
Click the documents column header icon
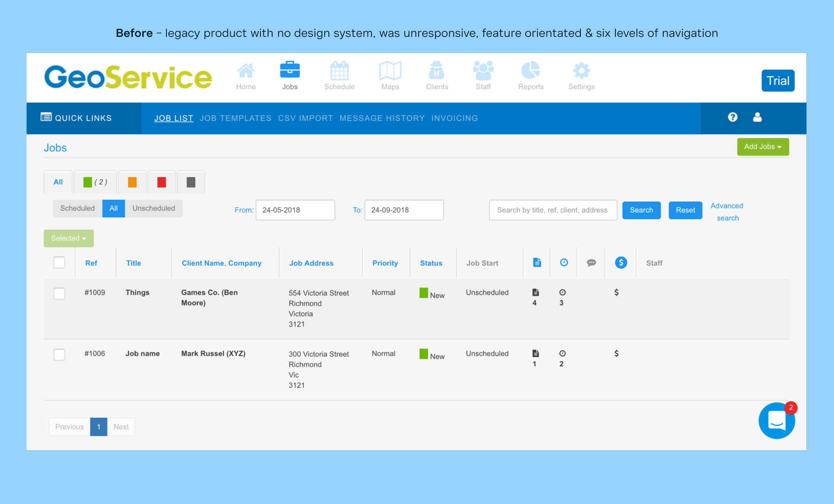(537, 262)
